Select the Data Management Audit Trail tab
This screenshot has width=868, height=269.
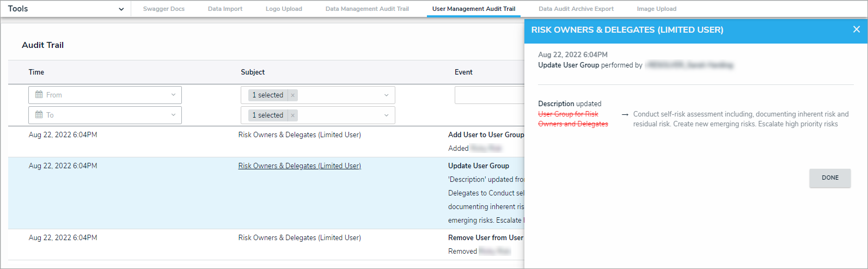[x=367, y=9]
